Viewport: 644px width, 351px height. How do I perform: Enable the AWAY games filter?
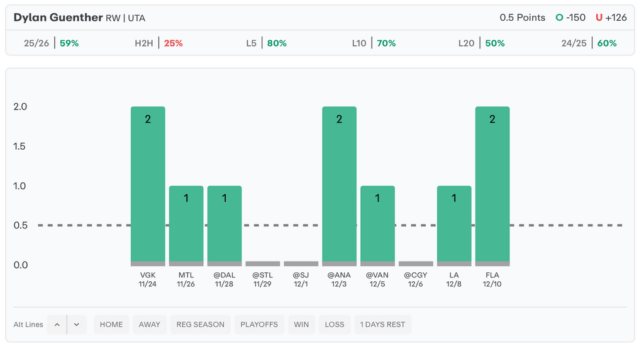[x=150, y=325]
